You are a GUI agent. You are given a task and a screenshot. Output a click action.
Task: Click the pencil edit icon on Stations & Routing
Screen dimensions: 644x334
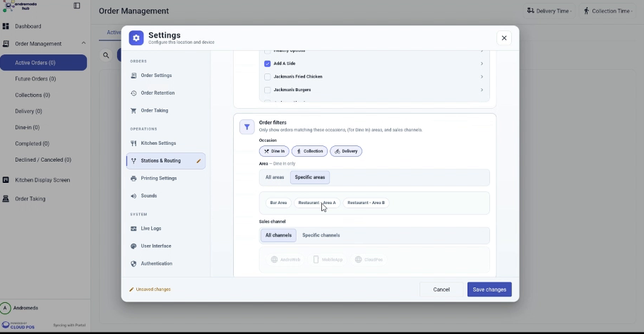(198, 161)
